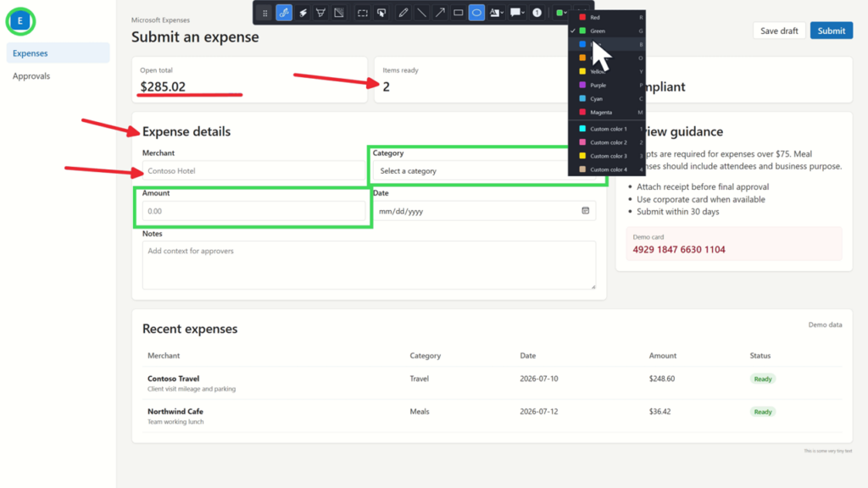Pick Custom color 1 swatch

pos(607,129)
